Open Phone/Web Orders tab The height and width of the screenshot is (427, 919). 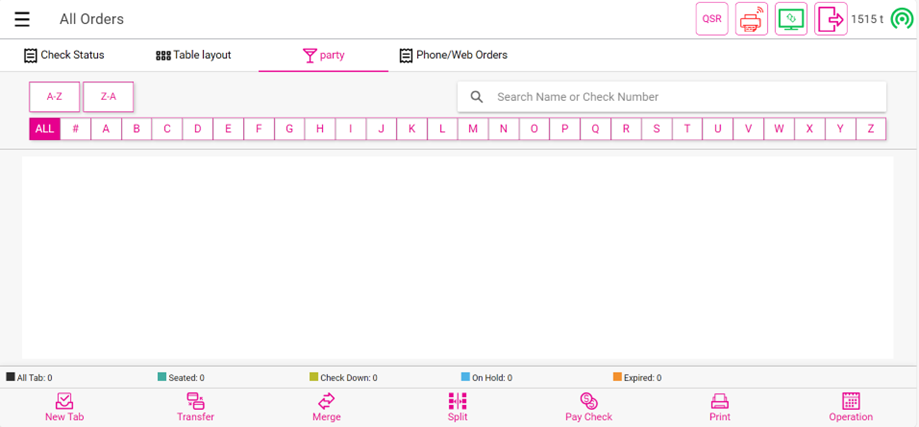(x=453, y=55)
